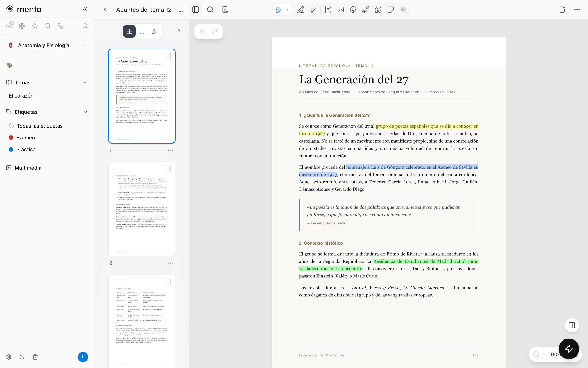Image resolution: width=588 pixels, height=368 pixels.
Task: Collapse the left sidebar with double chevron
Action: click(x=84, y=9)
